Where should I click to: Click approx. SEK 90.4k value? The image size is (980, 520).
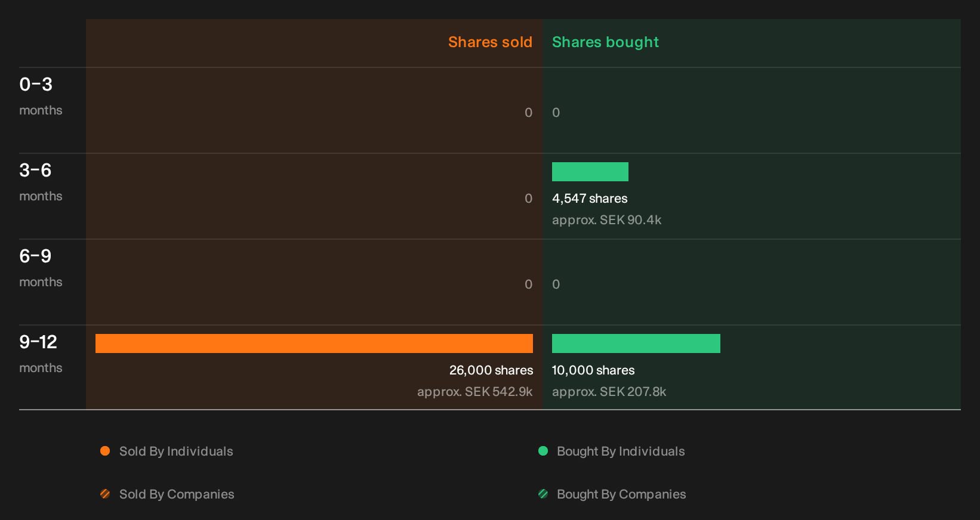point(606,220)
